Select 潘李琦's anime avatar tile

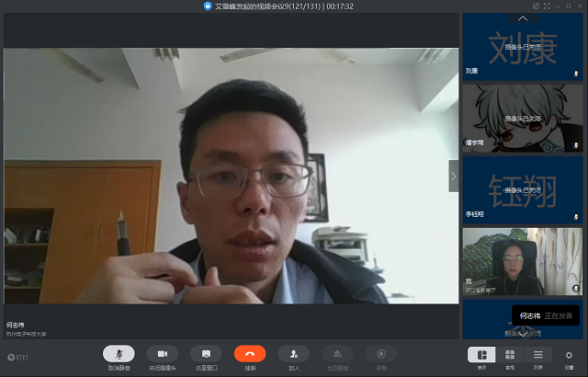(x=522, y=118)
